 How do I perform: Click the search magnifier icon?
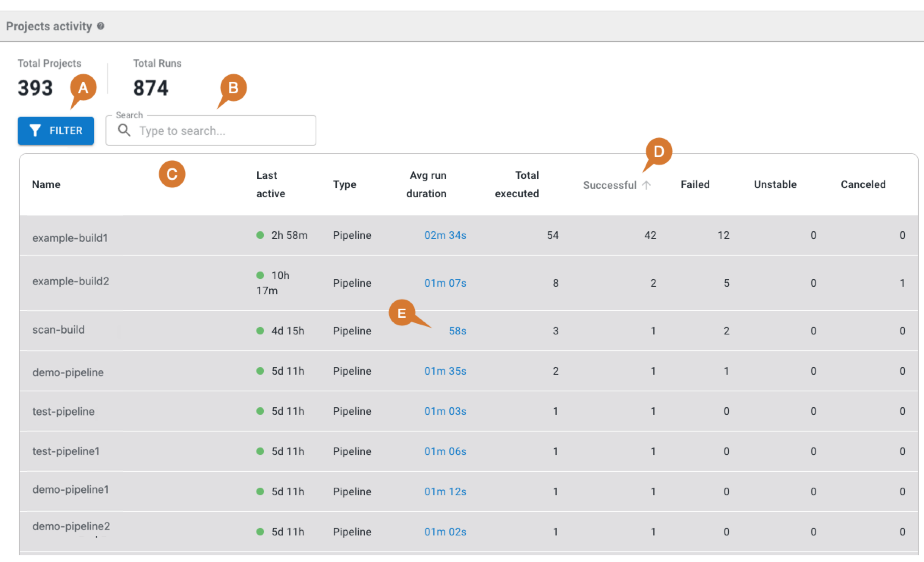[124, 130]
